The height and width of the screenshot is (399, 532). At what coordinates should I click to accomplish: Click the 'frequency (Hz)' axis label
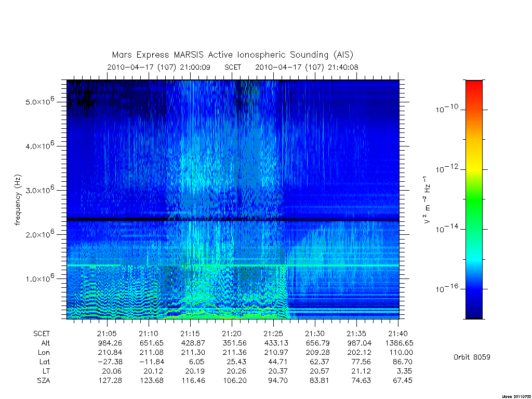18,200
